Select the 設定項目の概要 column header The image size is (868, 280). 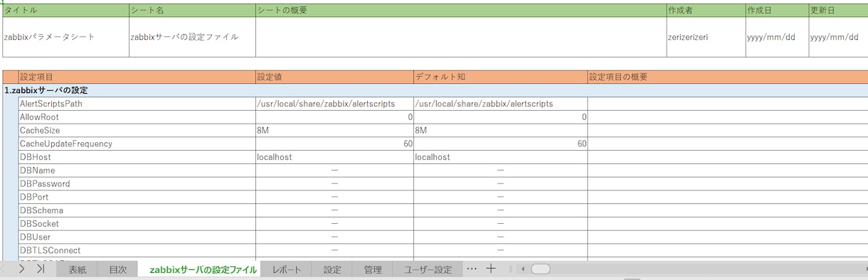click(x=728, y=77)
